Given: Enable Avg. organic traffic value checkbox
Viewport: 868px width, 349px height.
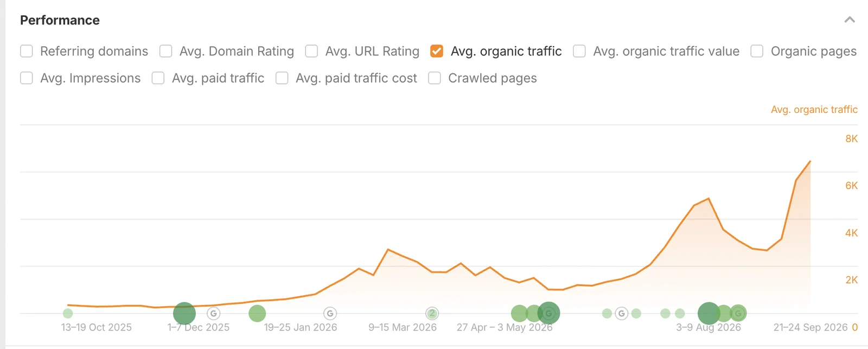Looking at the screenshot, I should (x=579, y=51).
